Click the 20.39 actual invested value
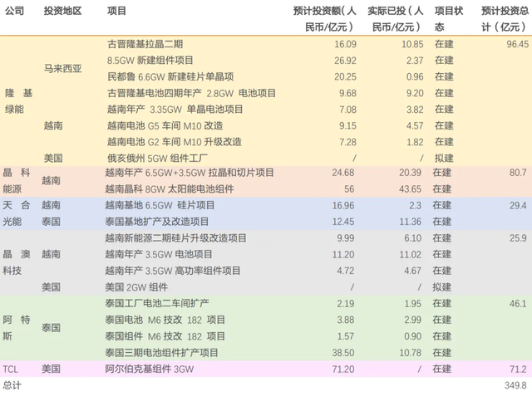532x401 pixels. point(410,173)
